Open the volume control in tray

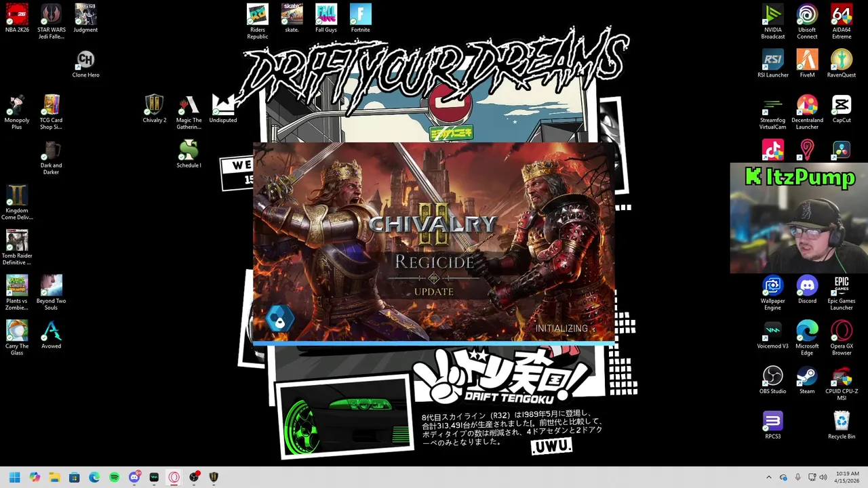click(823, 477)
